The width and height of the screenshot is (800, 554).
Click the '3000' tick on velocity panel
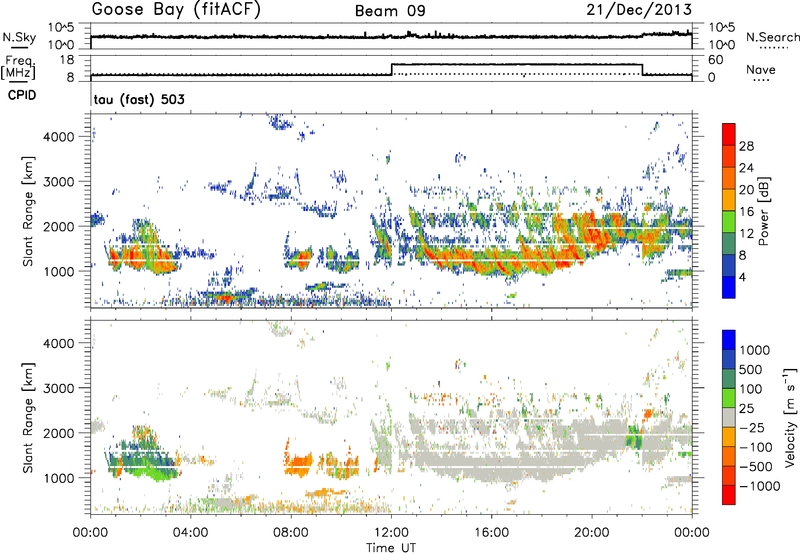(x=59, y=388)
